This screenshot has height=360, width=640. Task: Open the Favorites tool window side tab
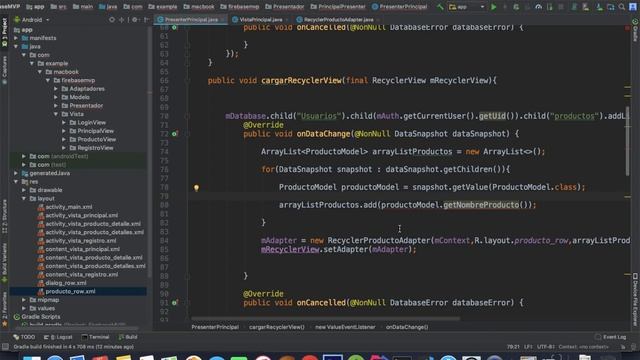[4, 309]
